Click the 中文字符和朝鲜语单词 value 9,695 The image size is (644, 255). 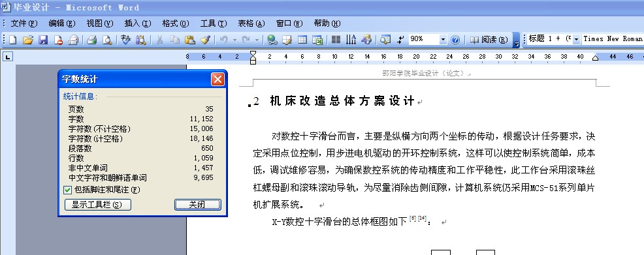pos(204,177)
